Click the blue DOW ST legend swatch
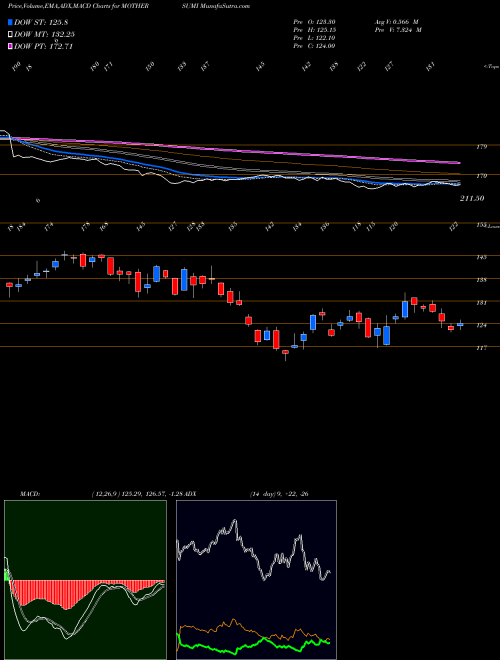Viewport: 500px width, 660px height. (10, 22)
